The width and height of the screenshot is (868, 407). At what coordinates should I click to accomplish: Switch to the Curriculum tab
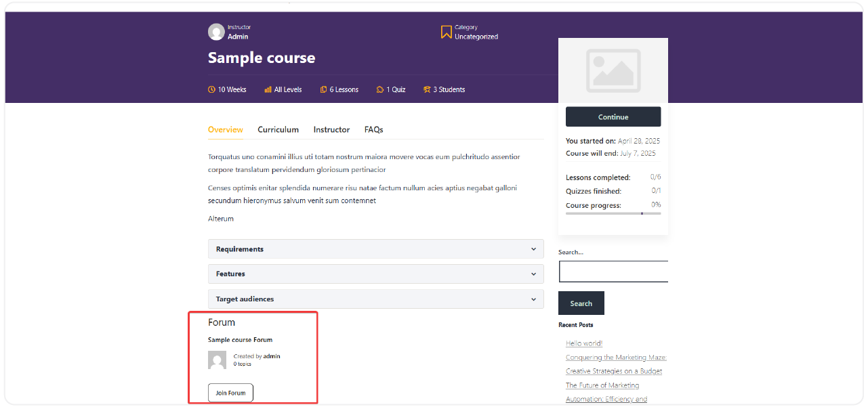tap(278, 129)
